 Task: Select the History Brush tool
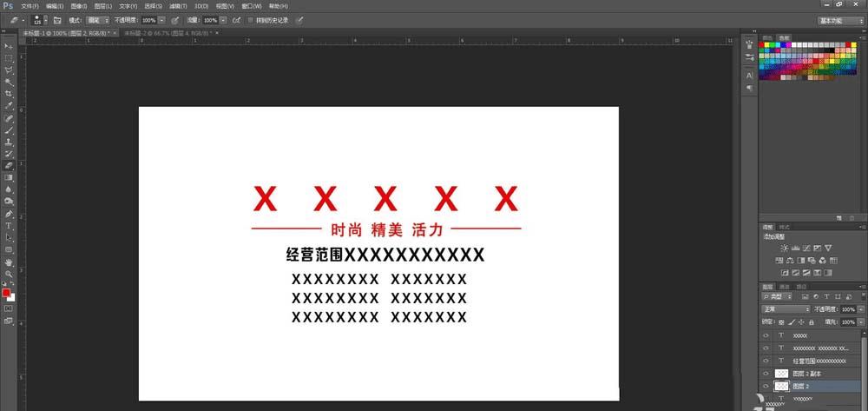pyautogui.click(x=9, y=154)
